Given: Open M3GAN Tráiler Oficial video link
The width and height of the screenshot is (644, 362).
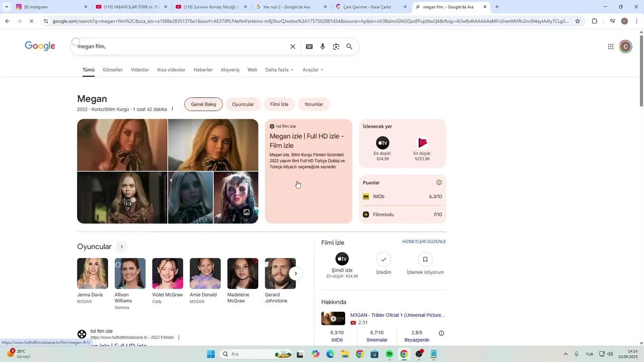Looking at the screenshot, I should click(398, 315).
